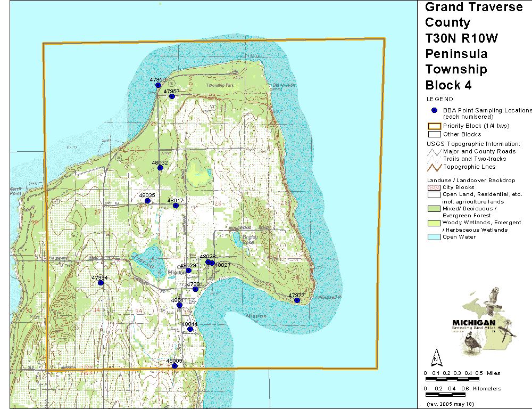The height and width of the screenshot is (409, 532).
Task: Click the Open Water legend swatch
Action: pyautogui.click(x=435, y=237)
